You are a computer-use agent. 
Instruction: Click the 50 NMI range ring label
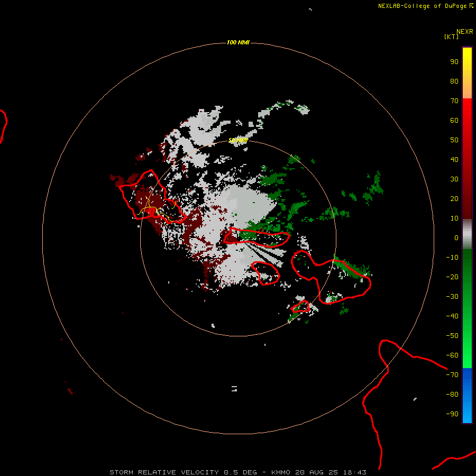tap(238, 140)
